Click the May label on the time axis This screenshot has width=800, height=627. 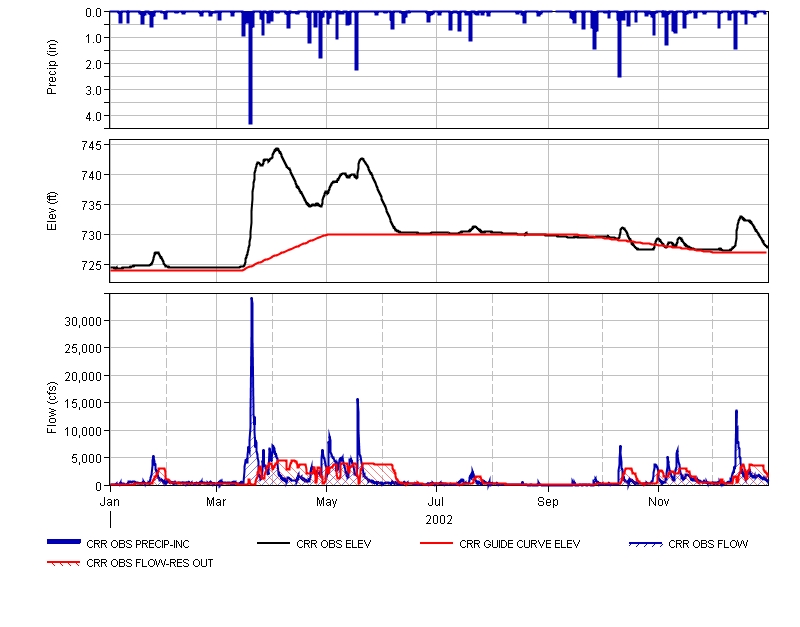[x=327, y=499]
